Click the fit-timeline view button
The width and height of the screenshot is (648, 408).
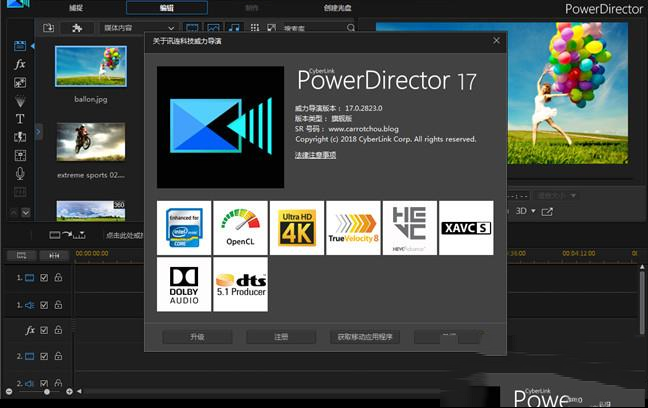click(x=21, y=256)
